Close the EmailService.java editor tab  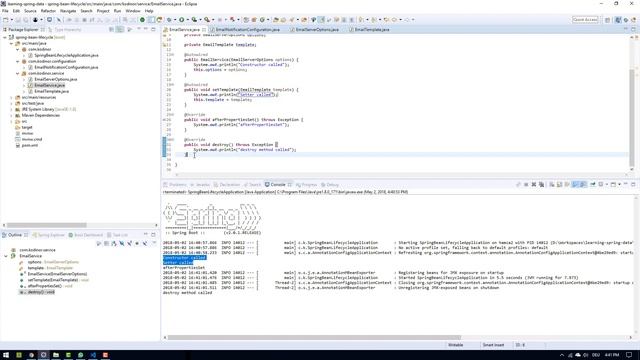tap(204, 30)
